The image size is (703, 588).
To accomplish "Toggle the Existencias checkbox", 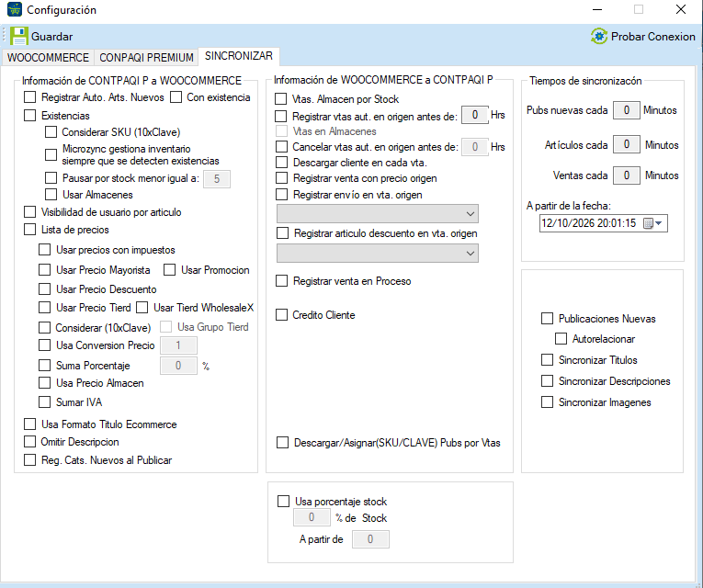I will (30, 116).
